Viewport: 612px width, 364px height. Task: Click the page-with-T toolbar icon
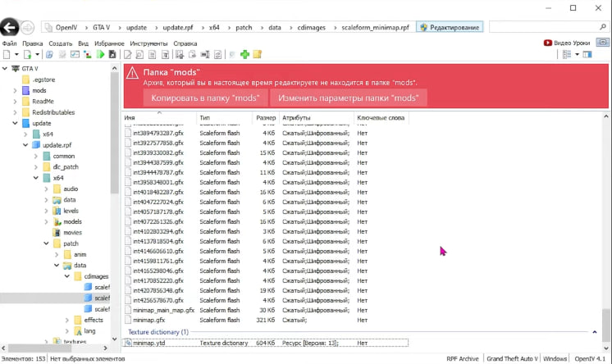tap(166, 55)
